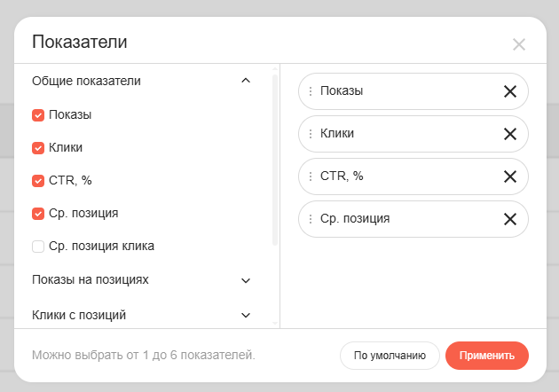Viewport: 559px width, 392px height.
Task: Click the metrics list scrollbar
Action: (275, 160)
